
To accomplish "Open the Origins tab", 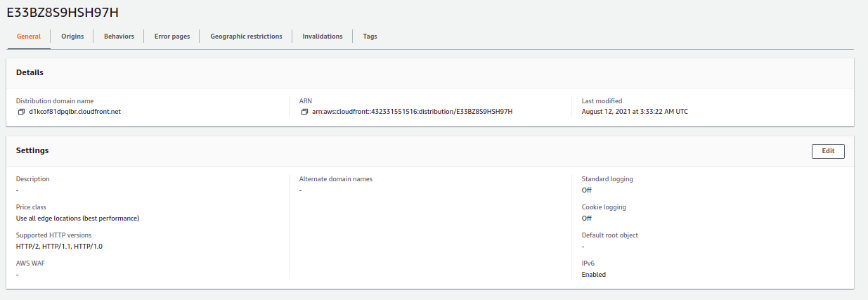I will (72, 37).
